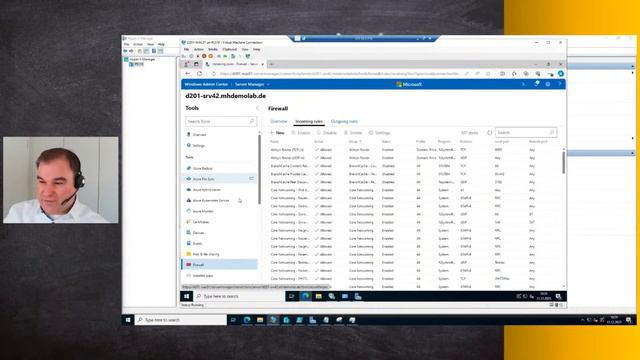Select the Incoming rules tab

309,122
